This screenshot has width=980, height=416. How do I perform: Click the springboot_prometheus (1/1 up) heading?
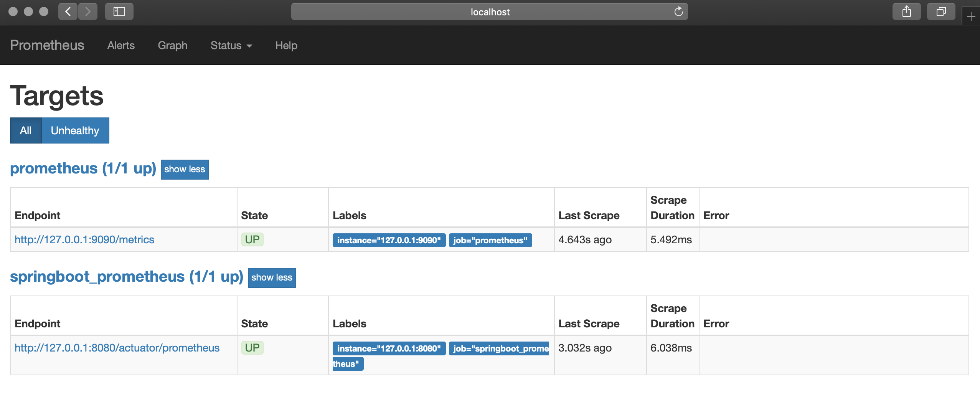click(127, 277)
